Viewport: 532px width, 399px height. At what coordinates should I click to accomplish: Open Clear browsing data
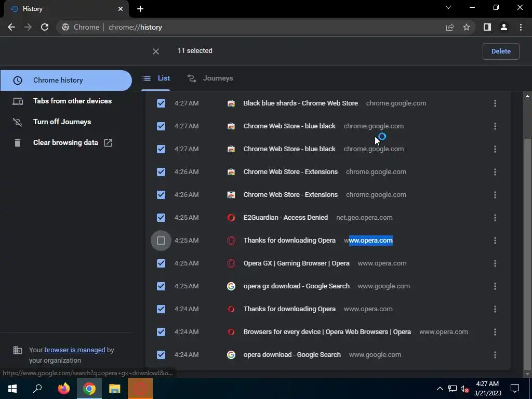[x=66, y=142]
